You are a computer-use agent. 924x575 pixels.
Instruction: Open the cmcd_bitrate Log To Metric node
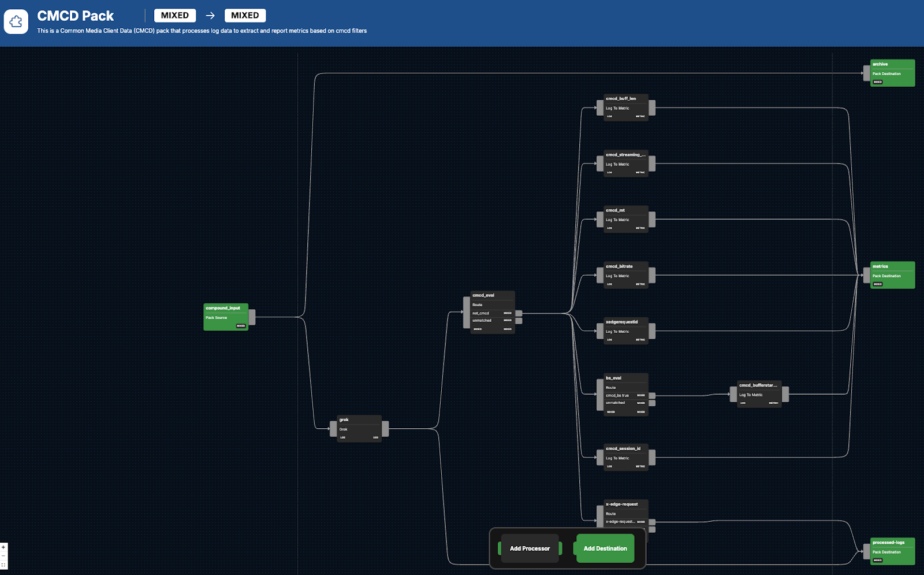click(x=625, y=275)
